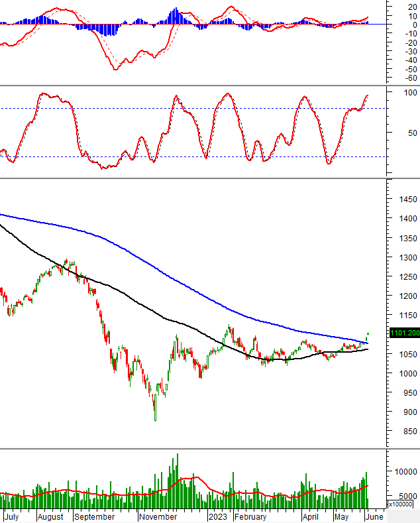
Task: Click the latest green candle near 1100
Action: pyautogui.click(x=368, y=333)
